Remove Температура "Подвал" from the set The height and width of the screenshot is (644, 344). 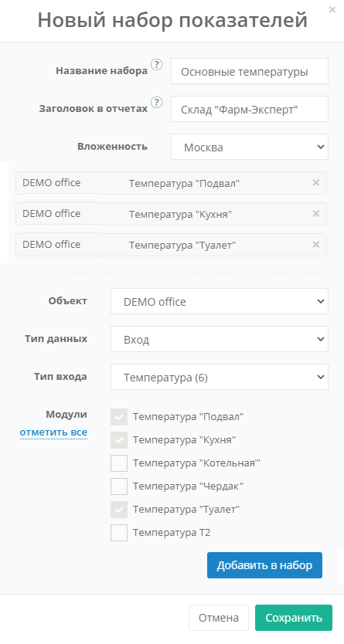[316, 183]
